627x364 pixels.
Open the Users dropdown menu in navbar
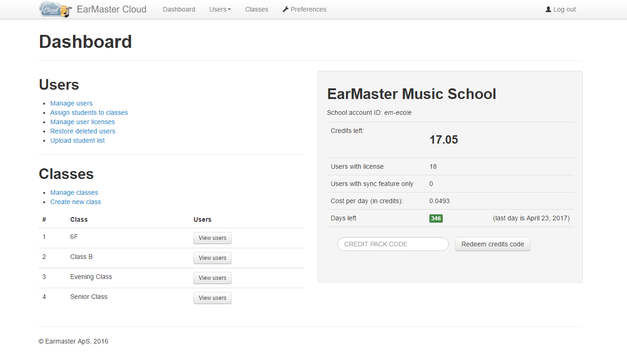(x=220, y=9)
